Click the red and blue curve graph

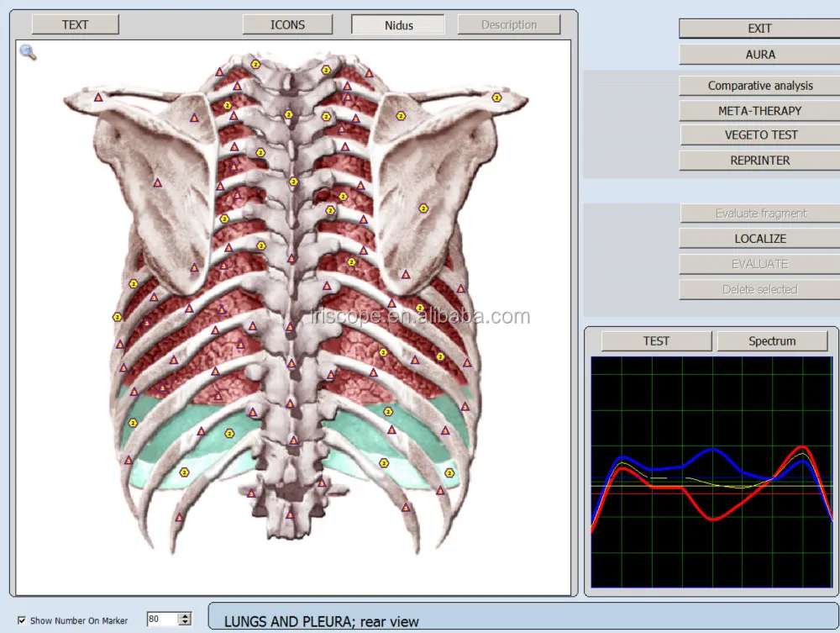[711, 472]
